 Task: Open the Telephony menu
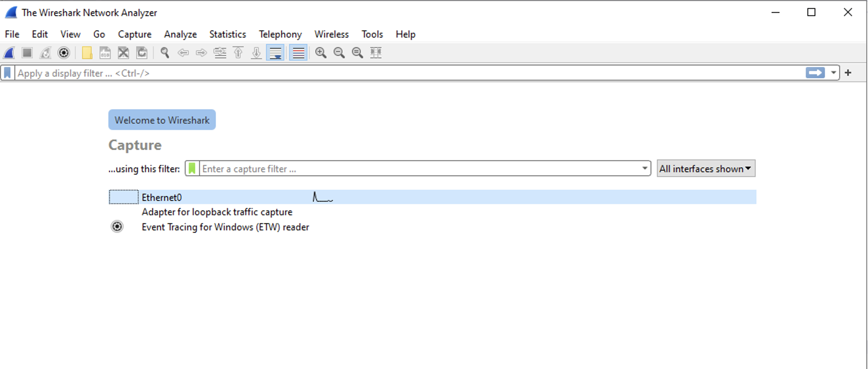[280, 34]
